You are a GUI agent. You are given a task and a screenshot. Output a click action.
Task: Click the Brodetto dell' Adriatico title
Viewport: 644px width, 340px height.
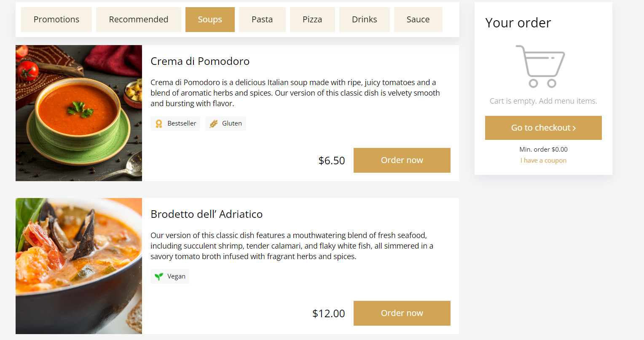207,214
